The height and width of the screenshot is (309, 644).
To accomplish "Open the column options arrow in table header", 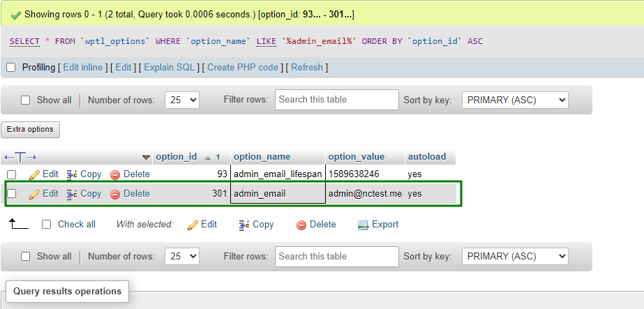I will (x=146, y=157).
